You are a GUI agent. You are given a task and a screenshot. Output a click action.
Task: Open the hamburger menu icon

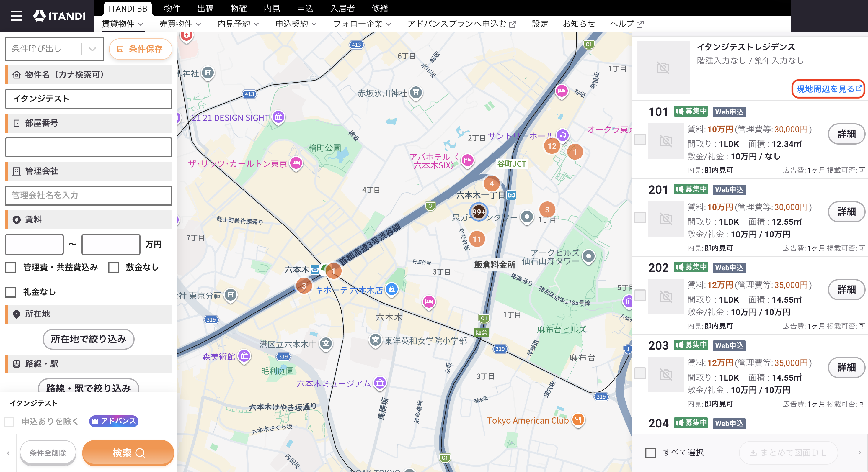[16, 16]
